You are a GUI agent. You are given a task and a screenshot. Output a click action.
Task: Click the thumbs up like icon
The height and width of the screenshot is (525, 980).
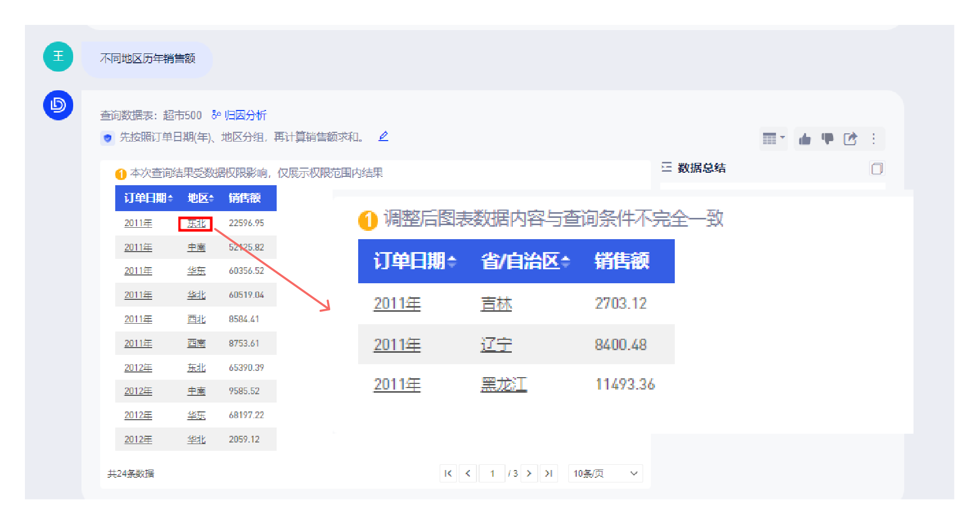805,139
